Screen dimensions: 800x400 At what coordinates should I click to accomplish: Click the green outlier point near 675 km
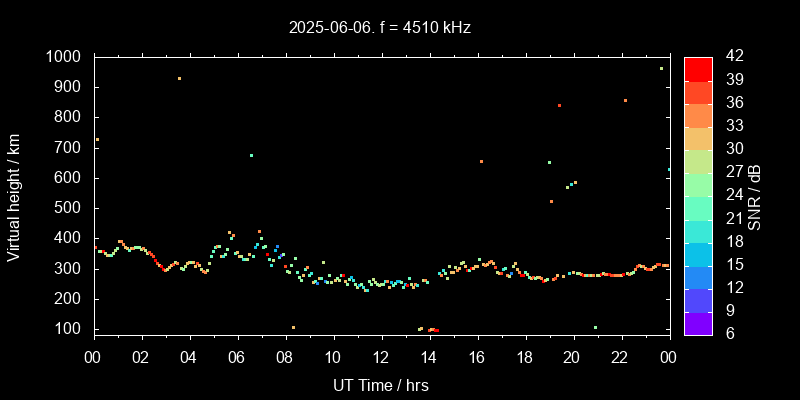251,155
